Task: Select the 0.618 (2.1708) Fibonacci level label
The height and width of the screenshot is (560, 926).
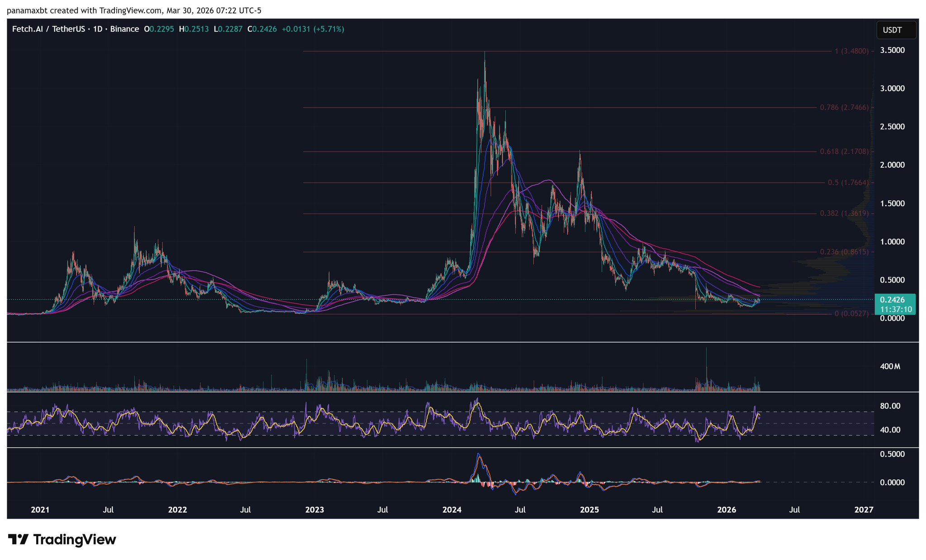Action: click(x=844, y=151)
